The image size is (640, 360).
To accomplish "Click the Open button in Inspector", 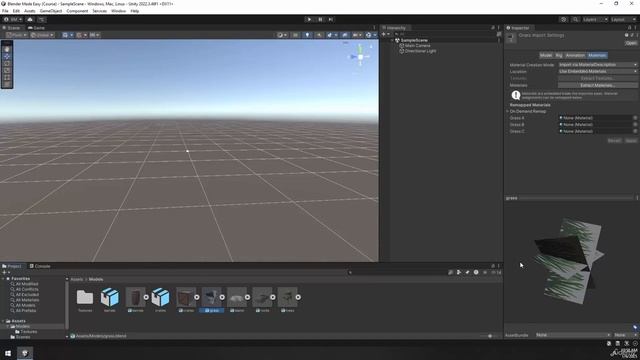I will point(631,43).
